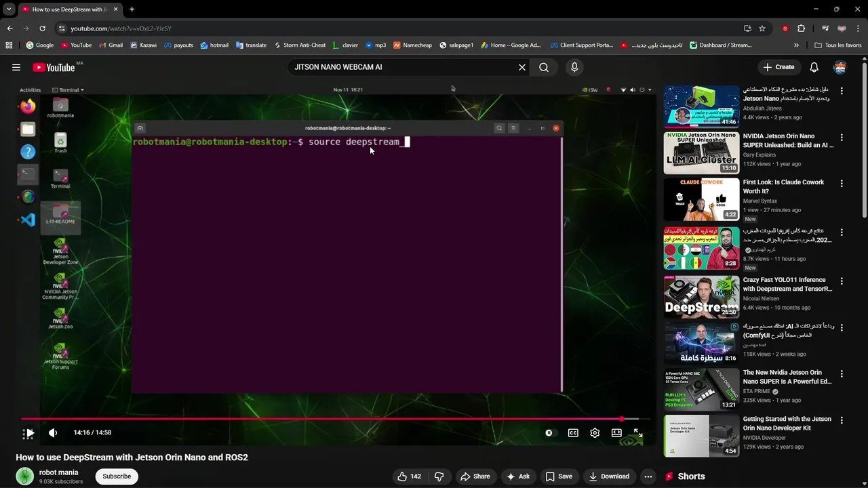Open Tous les favoris bookmarks folder
Viewport: 868px width, 488px height.
(838, 45)
